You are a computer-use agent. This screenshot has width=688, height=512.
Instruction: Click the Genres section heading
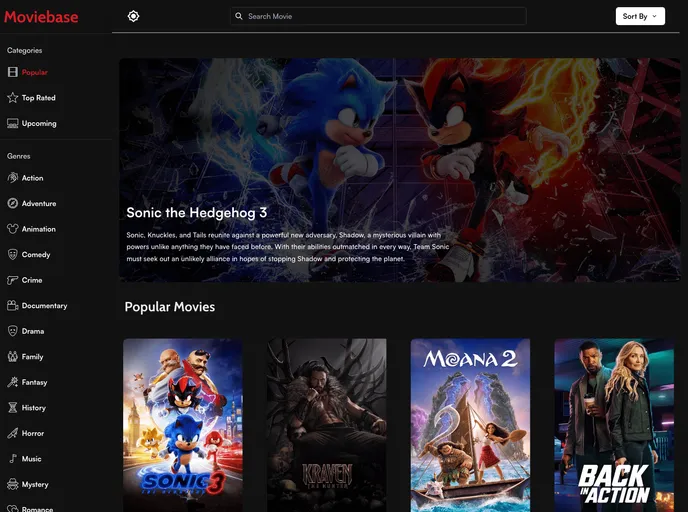(18, 156)
